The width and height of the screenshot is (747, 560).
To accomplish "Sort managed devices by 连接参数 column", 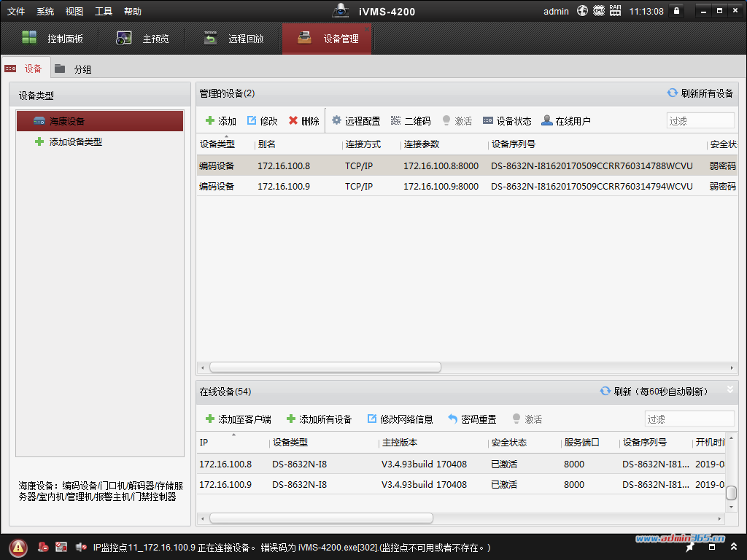I will (x=422, y=144).
